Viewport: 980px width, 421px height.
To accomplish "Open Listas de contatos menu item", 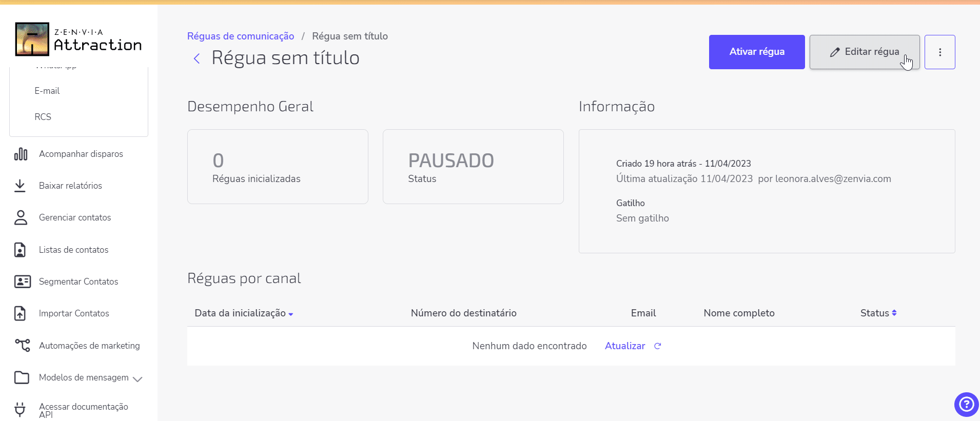I will (74, 250).
